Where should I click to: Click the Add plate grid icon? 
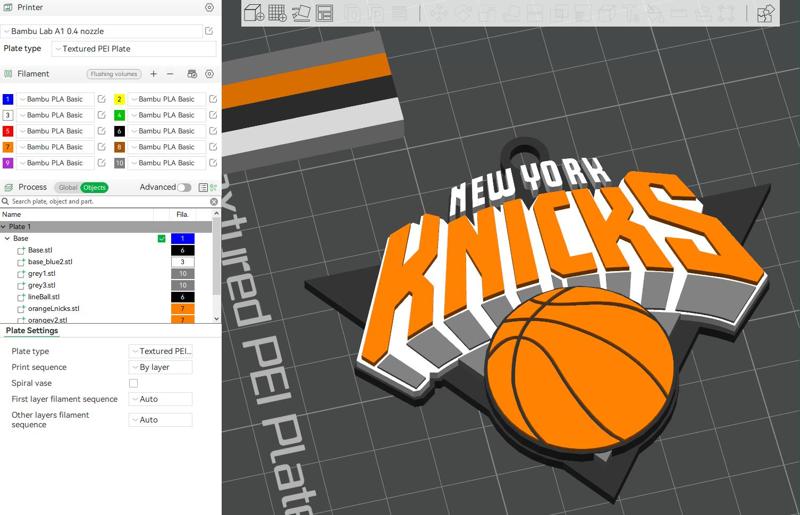click(x=277, y=13)
